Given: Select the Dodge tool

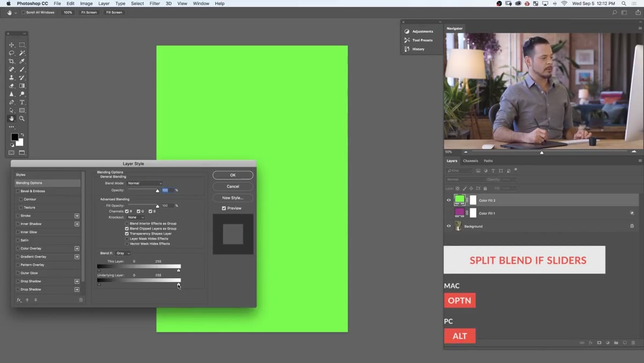Looking at the screenshot, I should (22, 94).
